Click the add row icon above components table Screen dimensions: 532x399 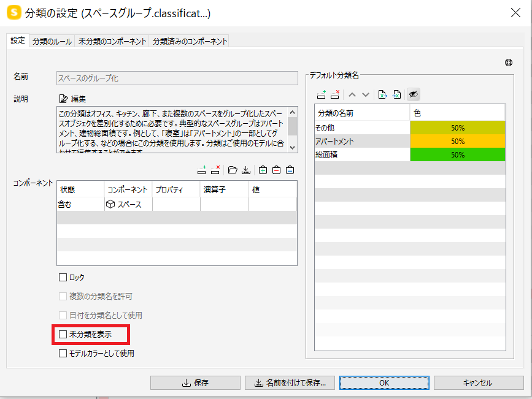(202, 170)
